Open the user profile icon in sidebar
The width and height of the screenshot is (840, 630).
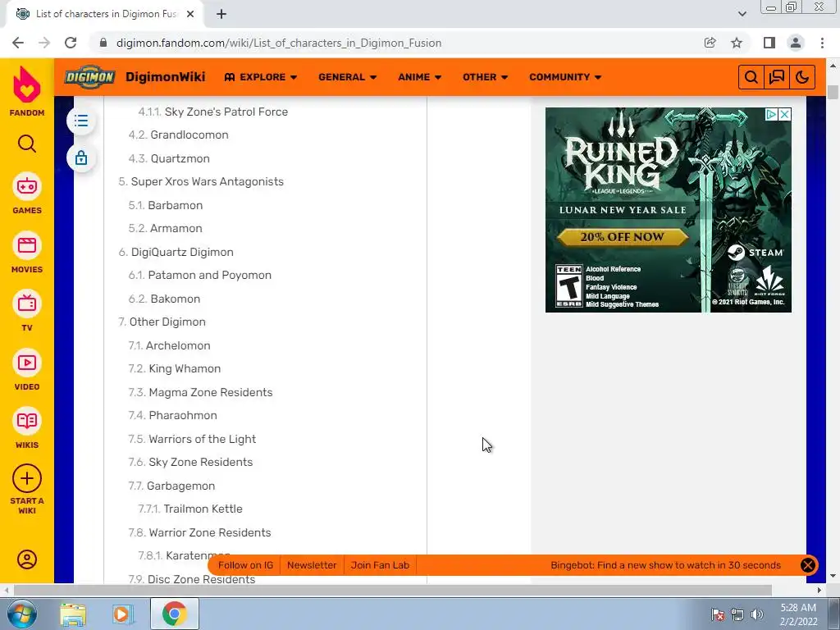click(27, 559)
